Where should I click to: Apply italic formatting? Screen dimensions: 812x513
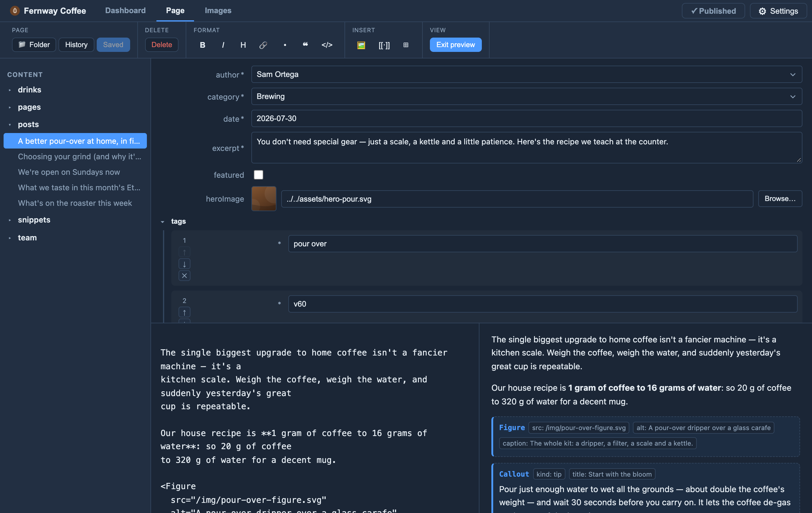[x=223, y=45]
